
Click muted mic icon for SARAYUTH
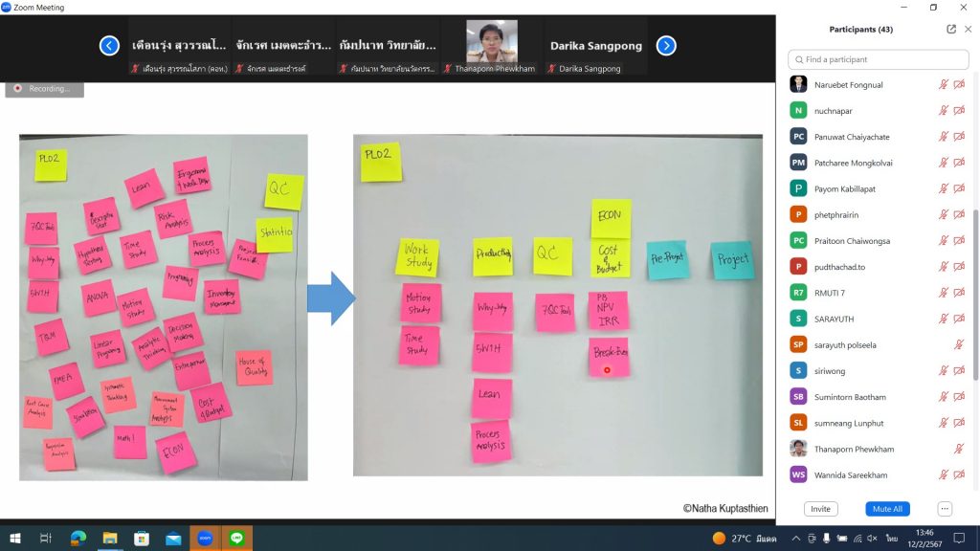point(943,319)
